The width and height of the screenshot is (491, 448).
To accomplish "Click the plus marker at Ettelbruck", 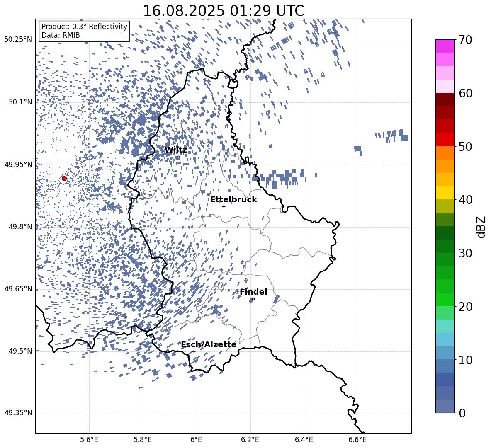I will pos(224,206).
